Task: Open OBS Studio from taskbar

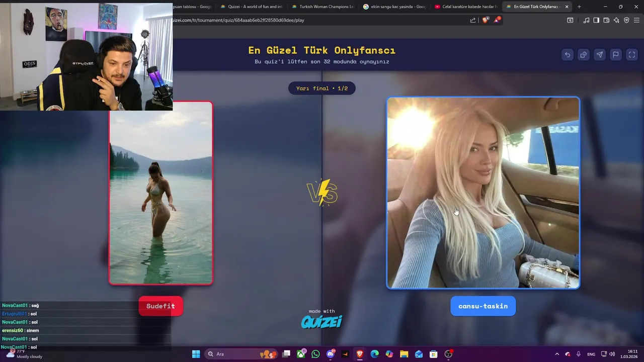Action: click(x=448, y=354)
